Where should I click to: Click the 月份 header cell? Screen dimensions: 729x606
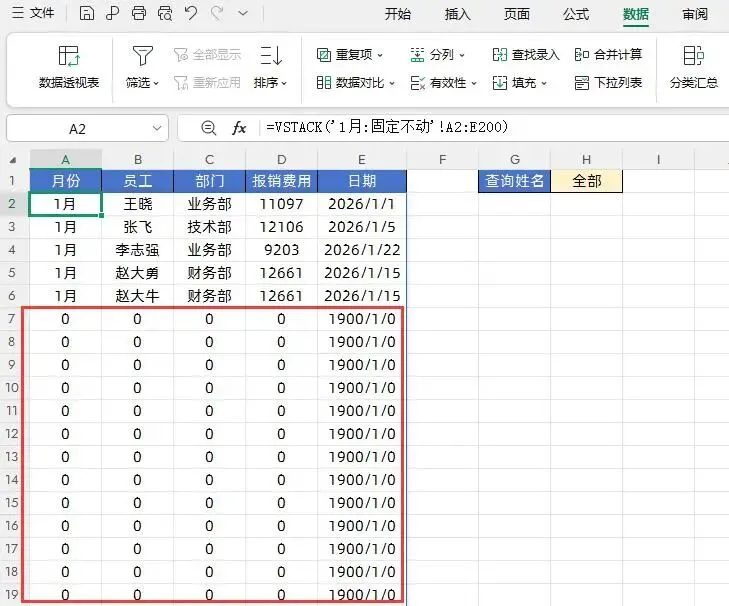66,180
